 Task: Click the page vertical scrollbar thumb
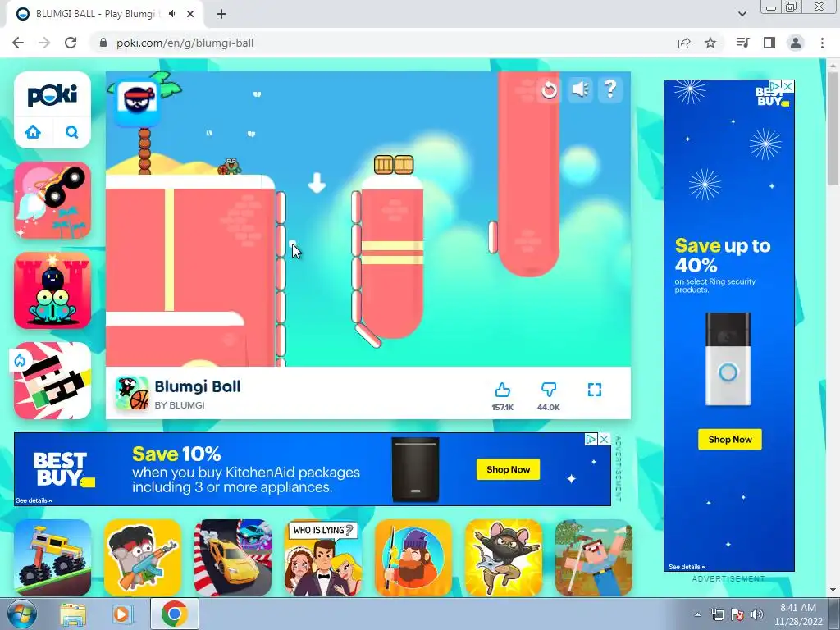[833, 128]
